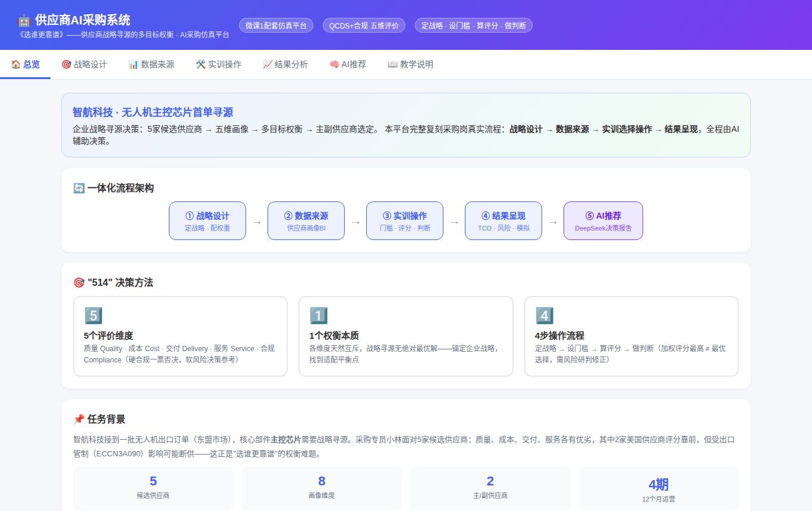Image resolution: width=812 pixels, height=511 pixels.
Task: Click the number 4 keycap icon
Action: click(545, 316)
